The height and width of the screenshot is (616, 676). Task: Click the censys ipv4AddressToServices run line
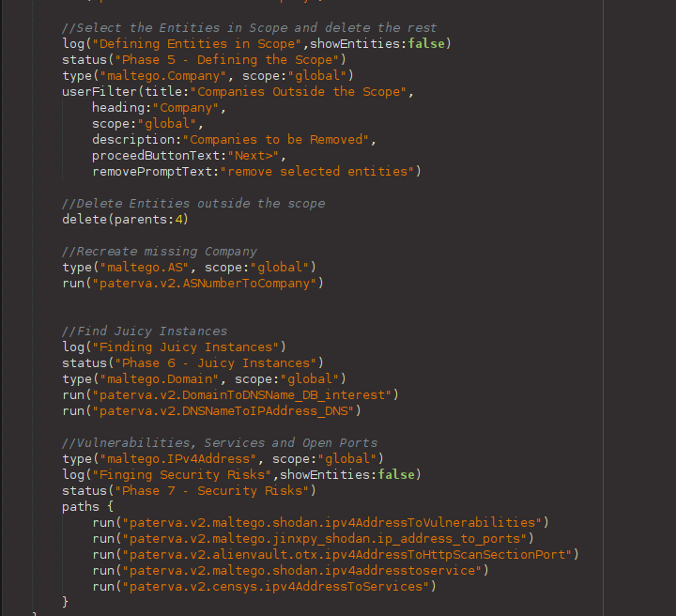point(264,586)
